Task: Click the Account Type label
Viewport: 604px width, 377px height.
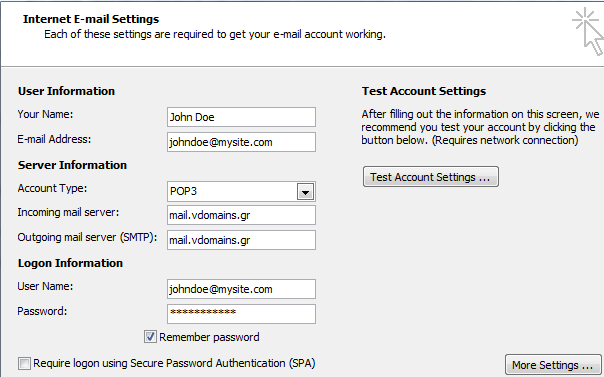Action: pyautogui.click(x=52, y=189)
